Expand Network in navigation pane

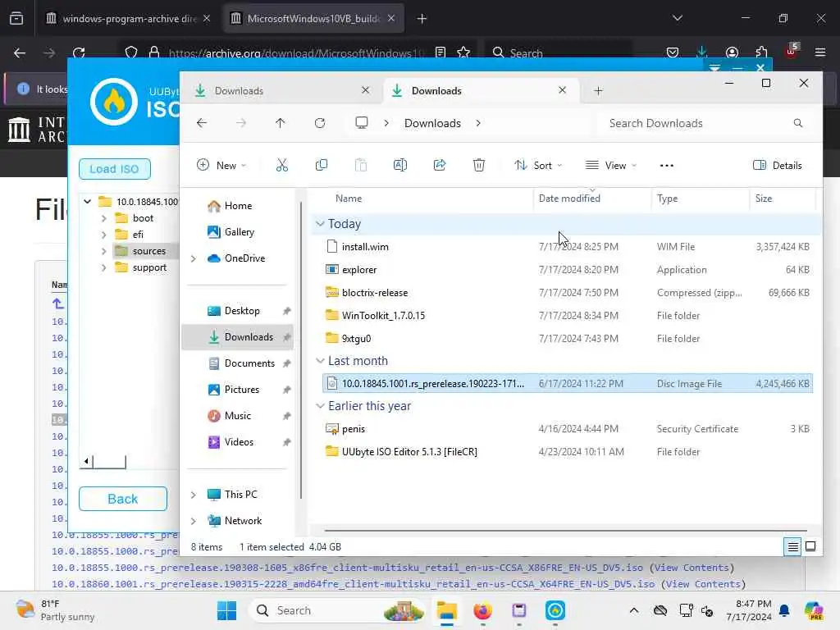click(194, 521)
